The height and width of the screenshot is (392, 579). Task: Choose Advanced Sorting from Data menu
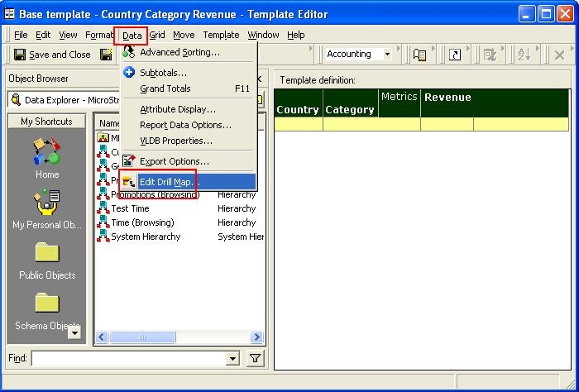pos(179,52)
